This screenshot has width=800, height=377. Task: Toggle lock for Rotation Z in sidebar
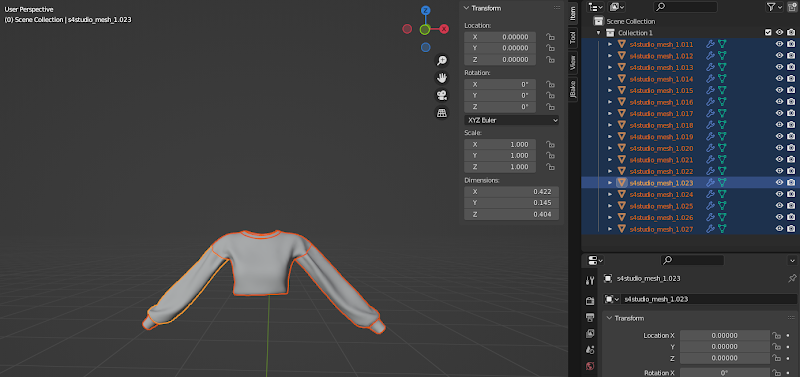pyautogui.click(x=550, y=107)
